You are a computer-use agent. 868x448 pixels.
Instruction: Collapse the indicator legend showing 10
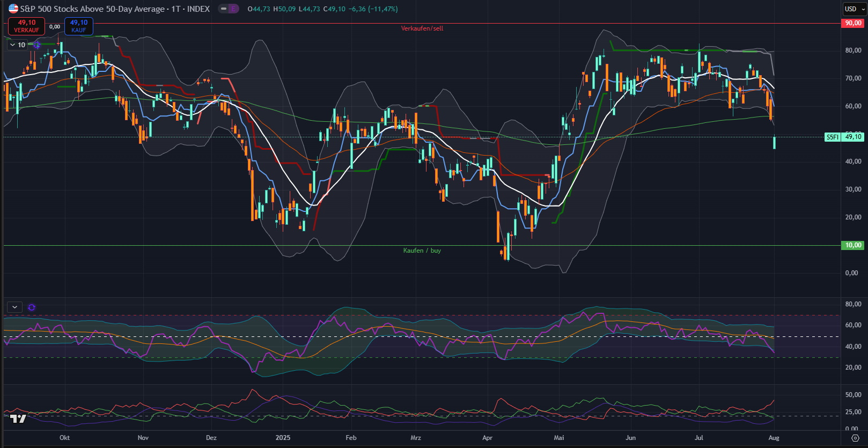click(x=13, y=45)
